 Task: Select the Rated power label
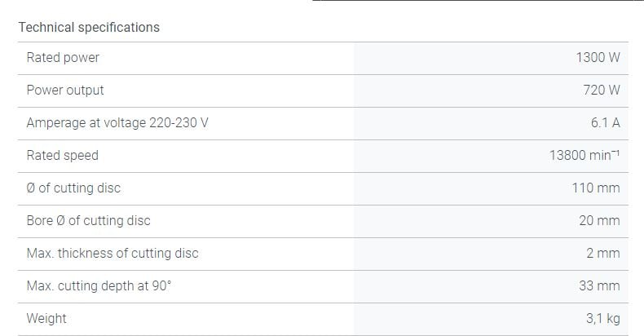pos(63,58)
